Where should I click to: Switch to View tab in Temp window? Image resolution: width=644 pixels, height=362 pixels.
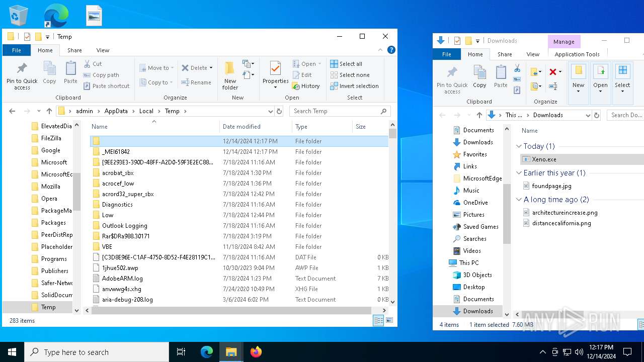[x=103, y=50]
